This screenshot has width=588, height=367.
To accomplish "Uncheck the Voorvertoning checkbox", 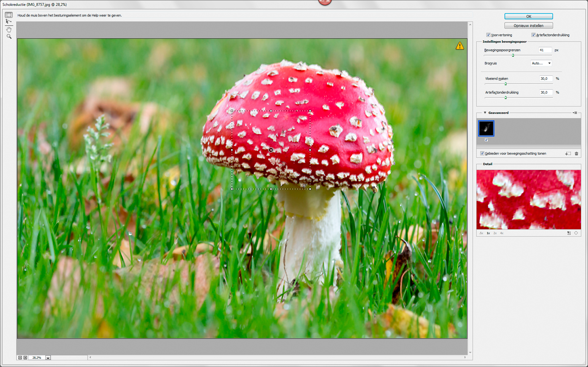I will coord(488,35).
